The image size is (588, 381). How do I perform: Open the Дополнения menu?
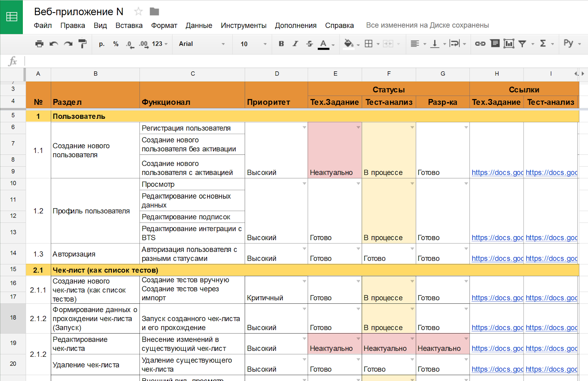click(x=295, y=25)
